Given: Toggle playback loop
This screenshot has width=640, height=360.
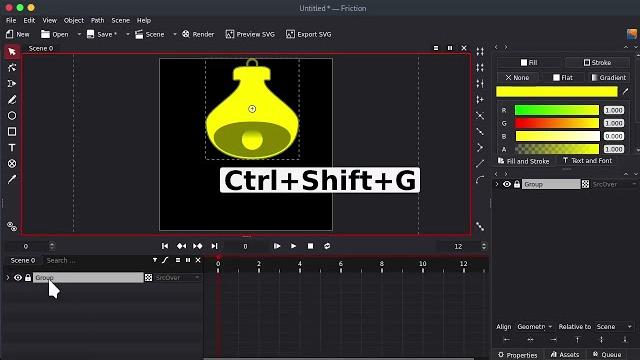Looking at the screenshot, I should [327, 246].
